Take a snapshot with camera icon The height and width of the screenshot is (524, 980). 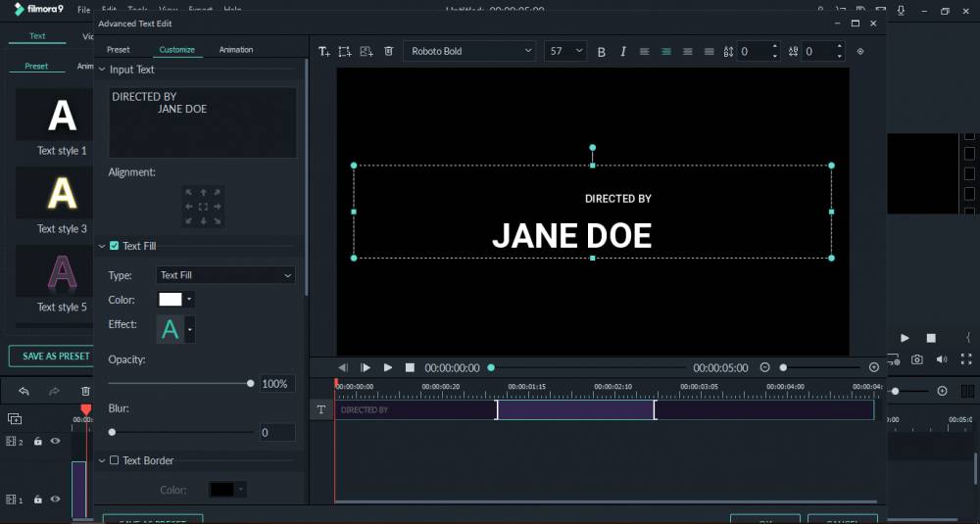917,359
